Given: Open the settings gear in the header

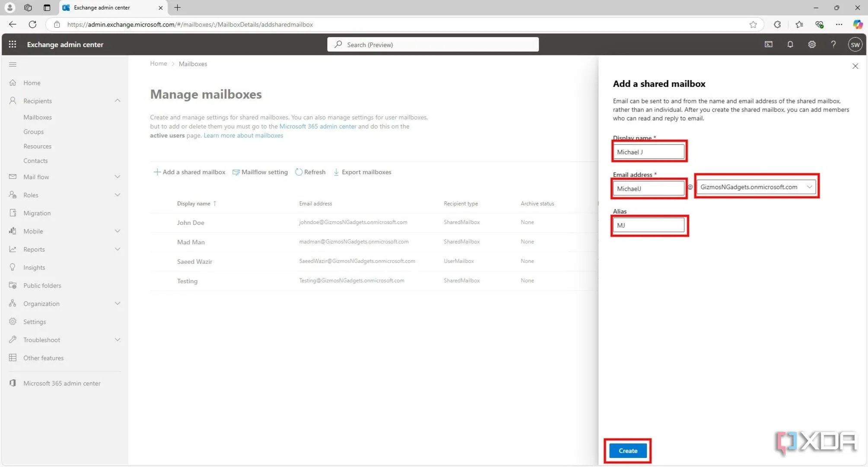Looking at the screenshot, I should pos(811,44).
